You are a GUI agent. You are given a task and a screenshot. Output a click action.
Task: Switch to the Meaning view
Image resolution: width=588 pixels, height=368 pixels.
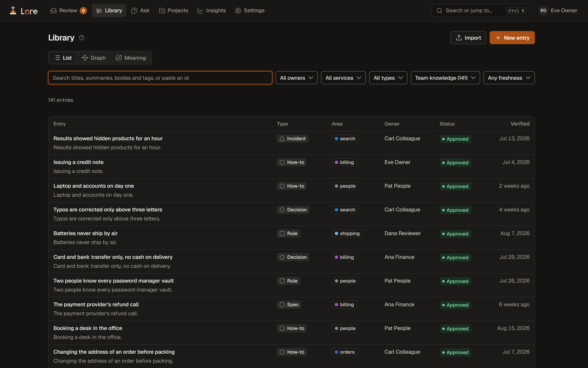tap(131, 58)
